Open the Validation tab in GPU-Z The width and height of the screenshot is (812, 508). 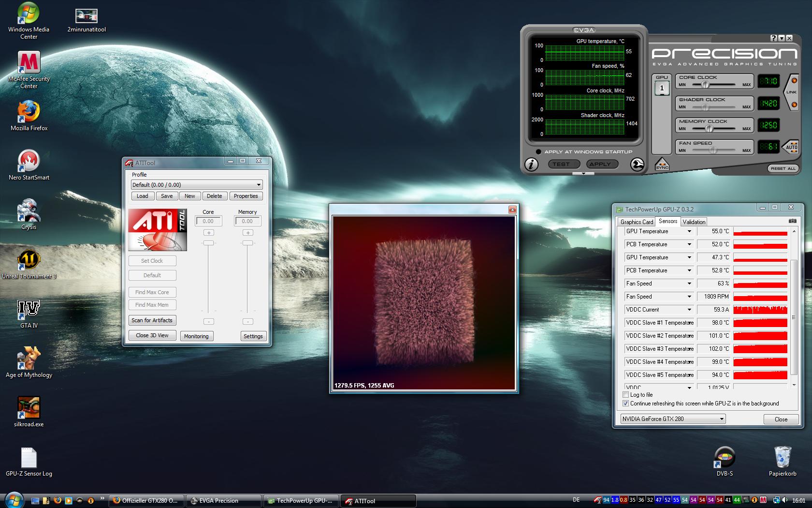[694, 222]
